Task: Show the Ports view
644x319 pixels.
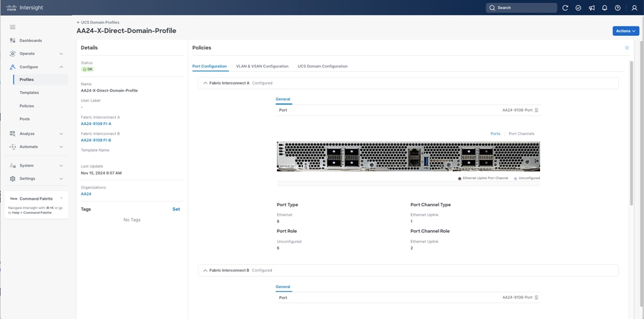Action: coord(495,133)
